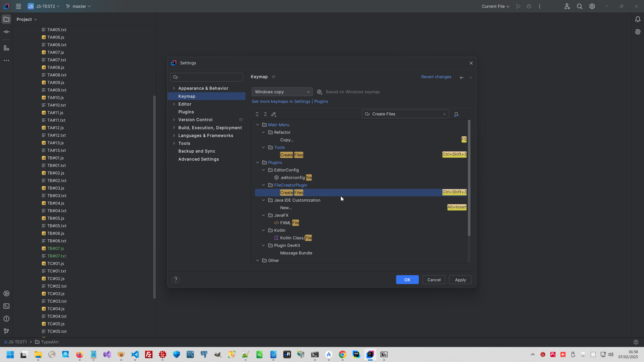This screenshot has height=362, width=644.
Task: Click the Expand All icon in keymap toolbar
Action: click(x=257, y=114)
